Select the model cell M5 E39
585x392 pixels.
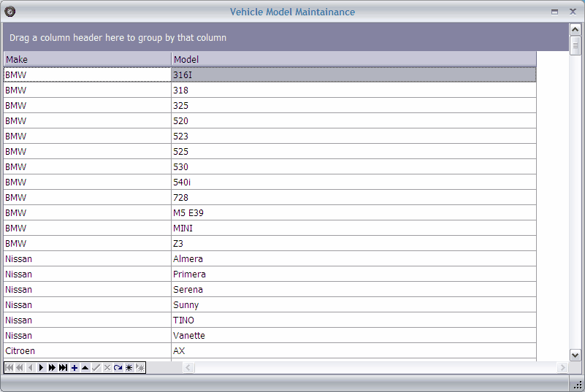pos(353,212)
